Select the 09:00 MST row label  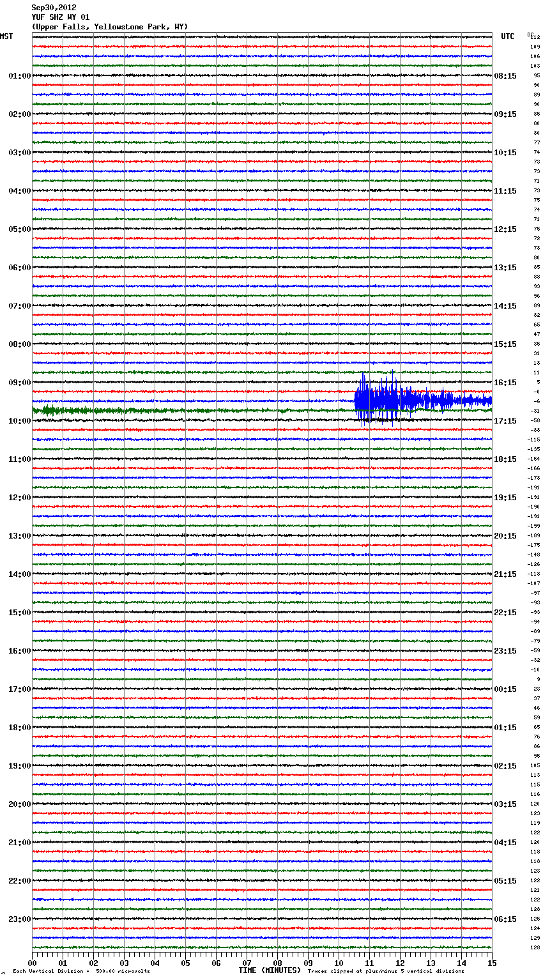[x=20, y=383]
